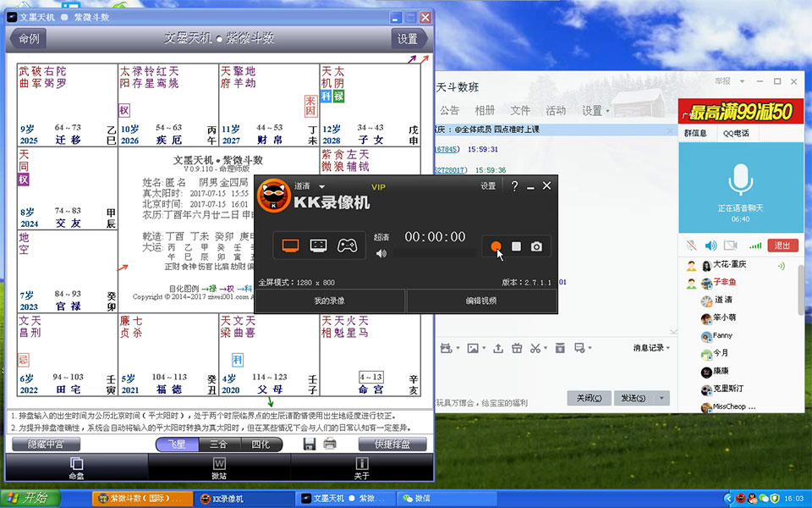
Task: Open KK recorder 设置 settings
Action: click(488, 185)
